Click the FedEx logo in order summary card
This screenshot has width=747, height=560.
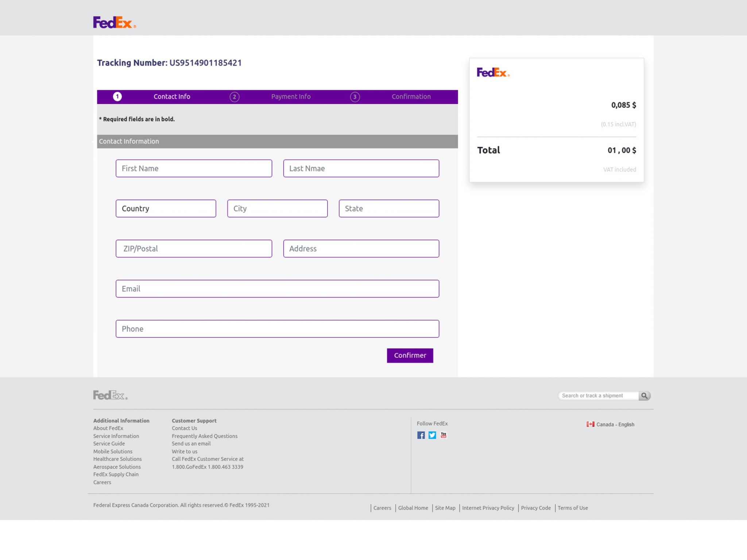coord(493,73)
